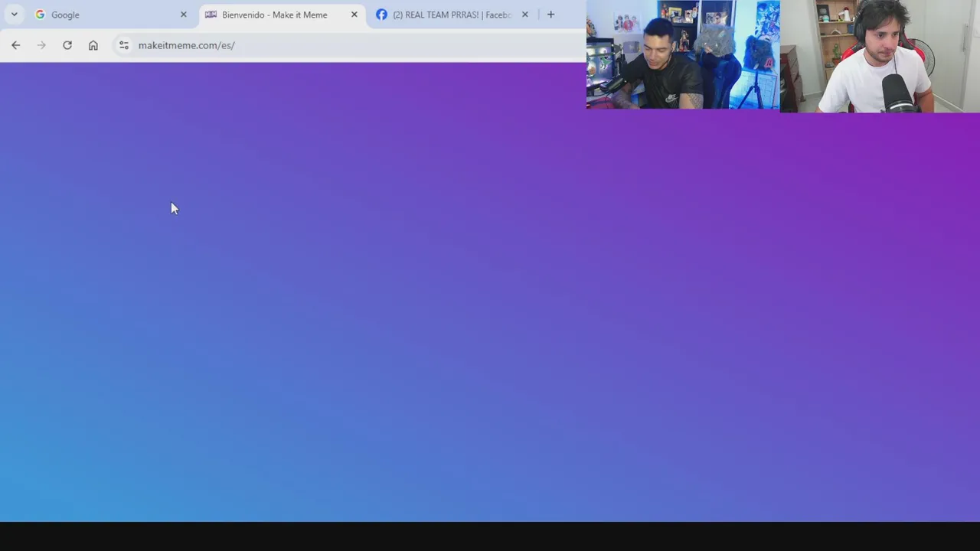Switch to the REAL TEAM PRRAS Facebook tab
The image size is (980, 551).
(x=452, y=15)
